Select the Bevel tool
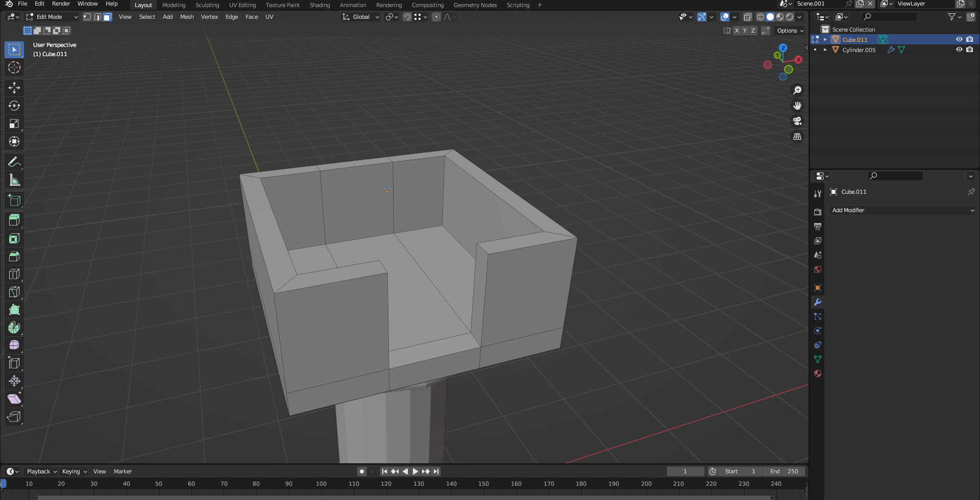The width and height of the screenshot is (980, 500). pyautogui.click(x=14, y=256)
